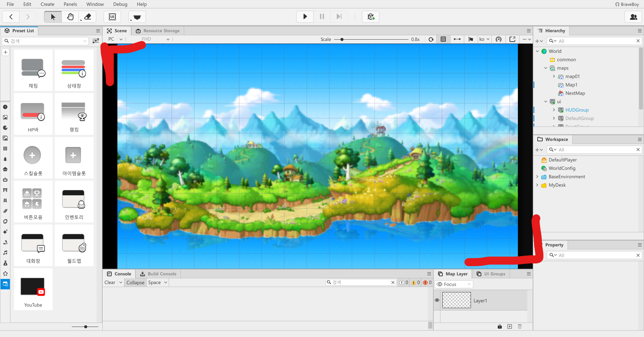Open the performance gauge icon
The height and width of the screenshot is (337, 644).
click(x=499, y=39)
